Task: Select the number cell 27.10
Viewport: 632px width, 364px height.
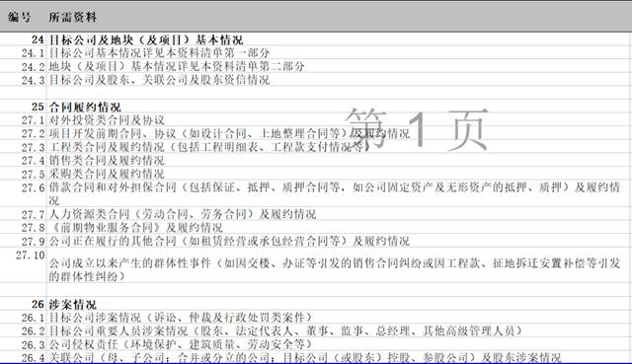Action: [31, 255]
